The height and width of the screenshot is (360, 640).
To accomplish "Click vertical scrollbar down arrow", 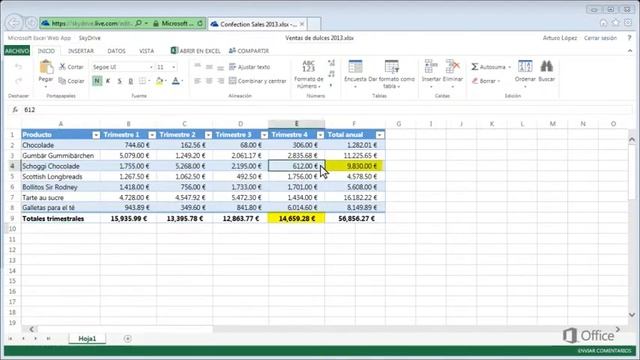I will coord(632,315).
